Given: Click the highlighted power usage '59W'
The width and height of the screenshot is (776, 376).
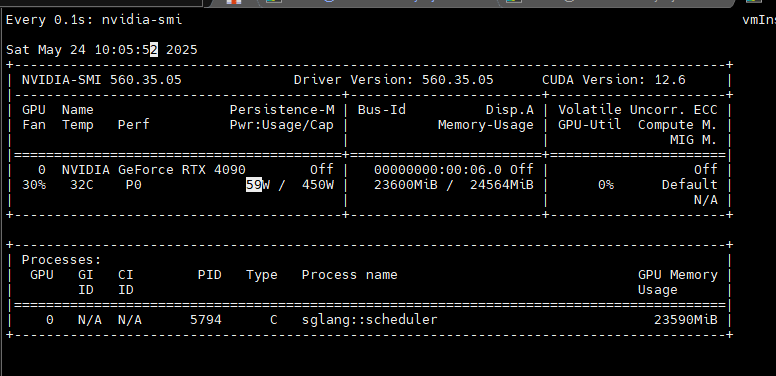Looking at the screenshot, I should [258, 185].
